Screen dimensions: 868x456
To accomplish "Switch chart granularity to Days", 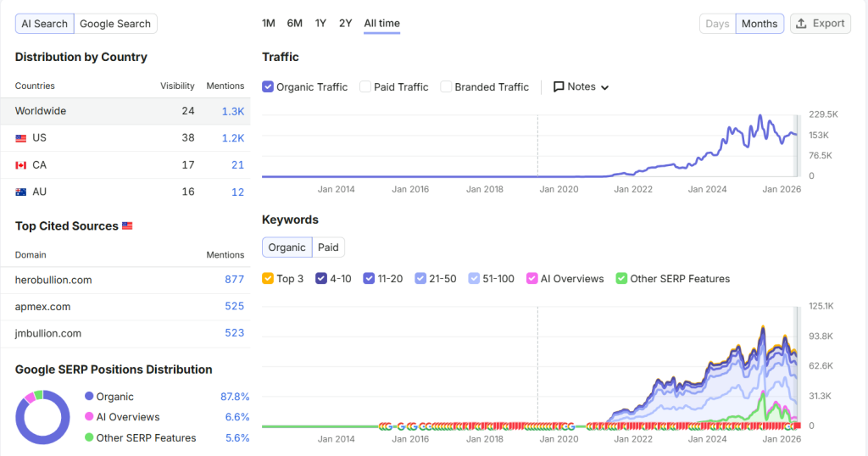I will click(717, 24).
